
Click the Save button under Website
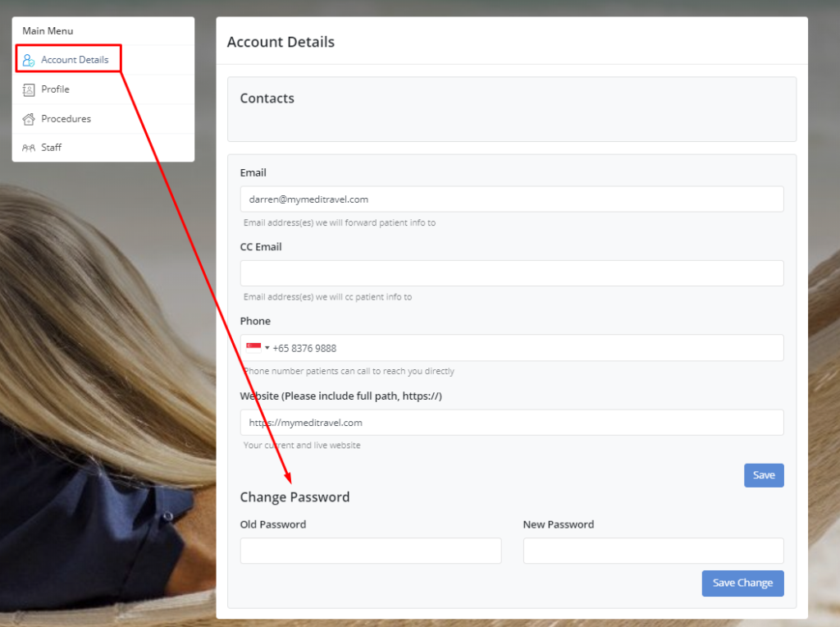click(764, 475)
